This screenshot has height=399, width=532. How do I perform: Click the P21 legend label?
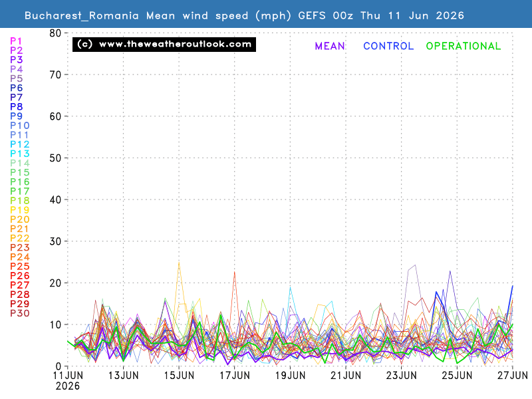(19, 229)
